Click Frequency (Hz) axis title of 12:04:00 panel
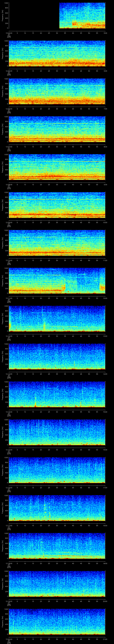Screen dimensions: 114x644 [x=3, y=16]
